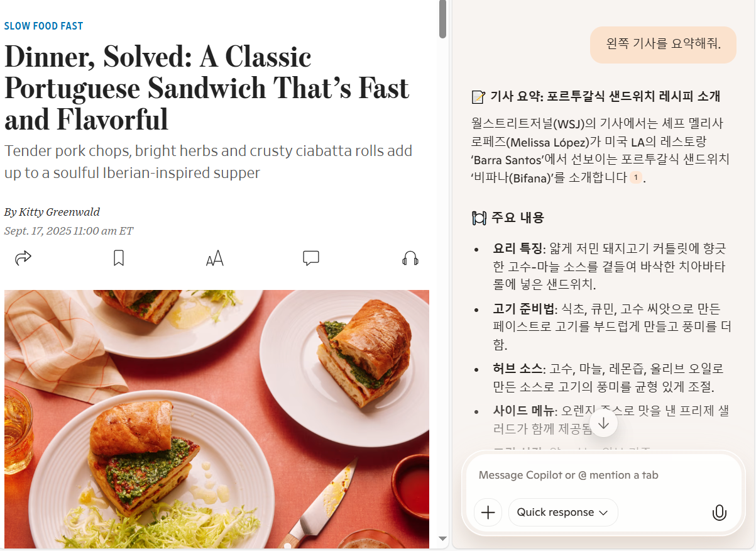Open text size options via the AA icon
The width and height of the screenshot is (756, 551).
tap(215, 259)
